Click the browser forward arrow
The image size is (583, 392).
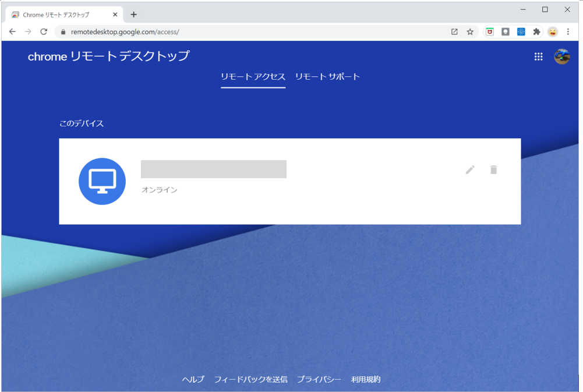click(x=28, y=31)
